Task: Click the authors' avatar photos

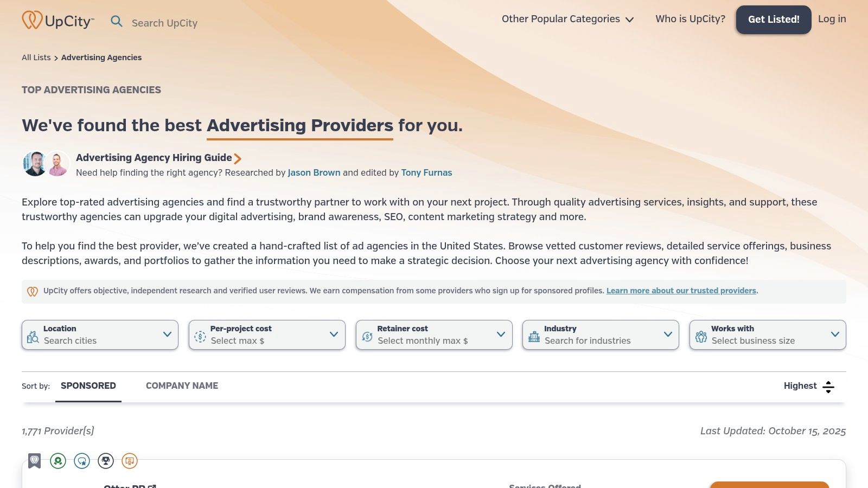Action: tap(46, 164)
